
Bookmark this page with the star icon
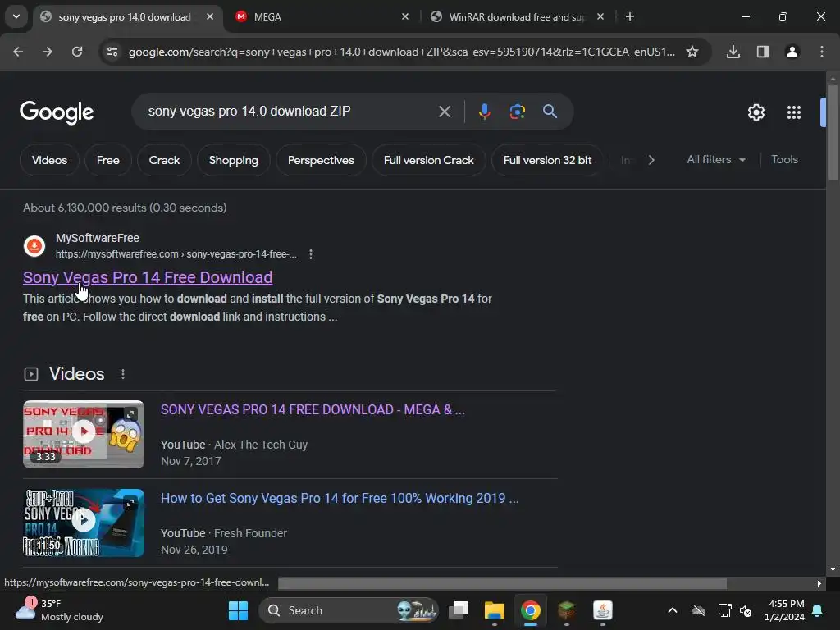(x=692, y=52)
